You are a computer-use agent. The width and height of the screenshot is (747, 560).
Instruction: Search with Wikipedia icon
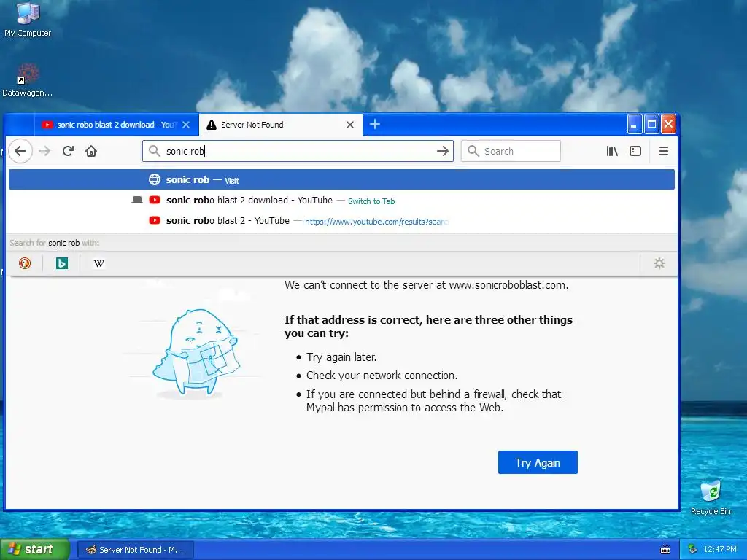98,263
